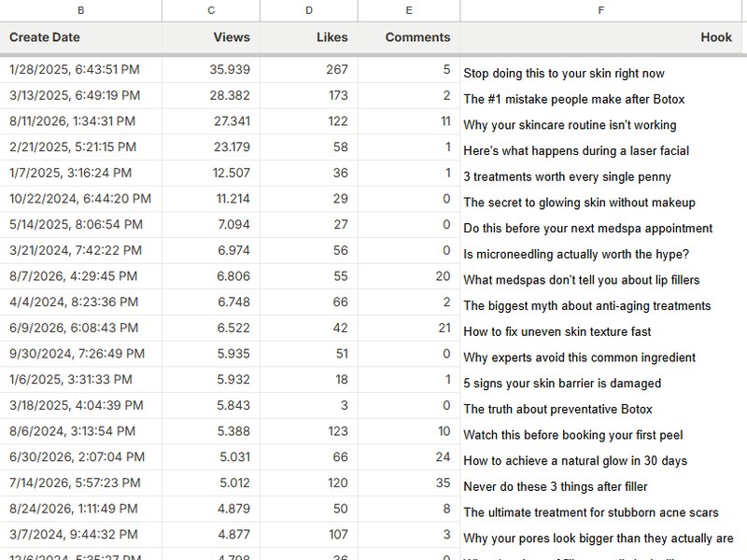This screenshot has height=560, width=747.
Task: Select date cell 1/7/2025, 3:16:24 PM
Action: coord(80,173)
